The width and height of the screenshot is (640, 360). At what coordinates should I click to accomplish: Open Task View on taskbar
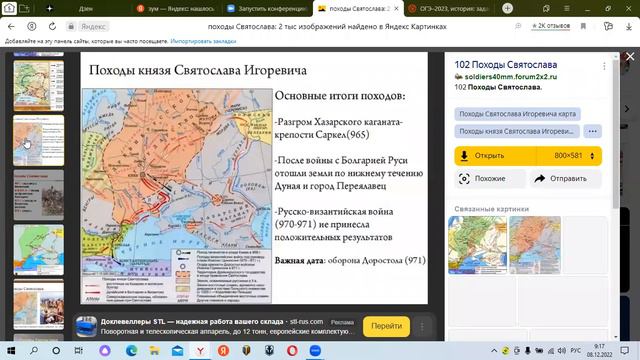[x=78, y=351]
